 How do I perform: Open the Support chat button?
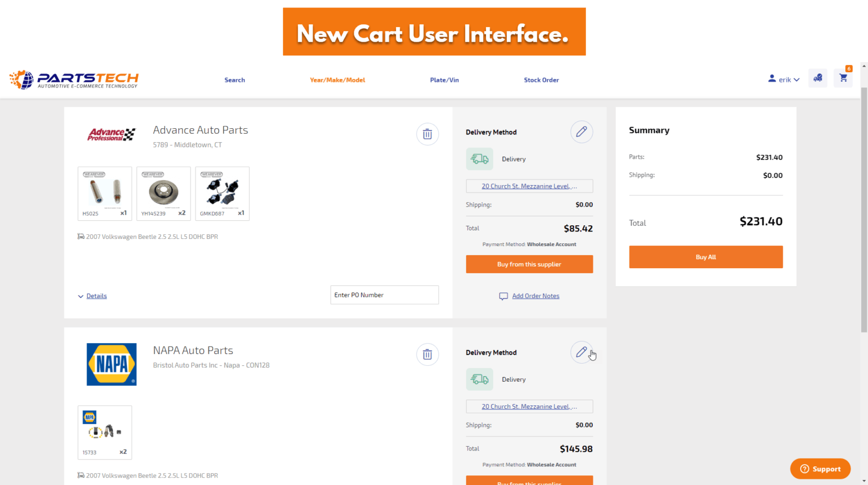click(x=821, y=469)
